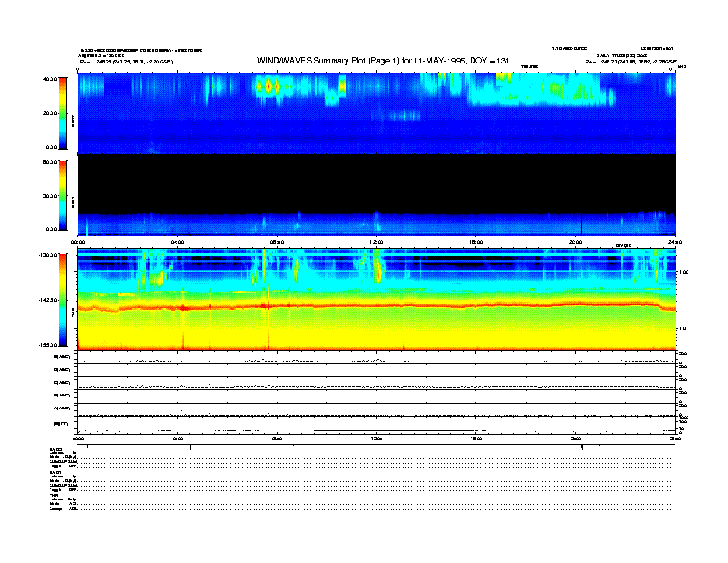The height and width of the screenshot is (563, 728).
Task: Click the TNR heading in the status table
Action: pos(54,495)
